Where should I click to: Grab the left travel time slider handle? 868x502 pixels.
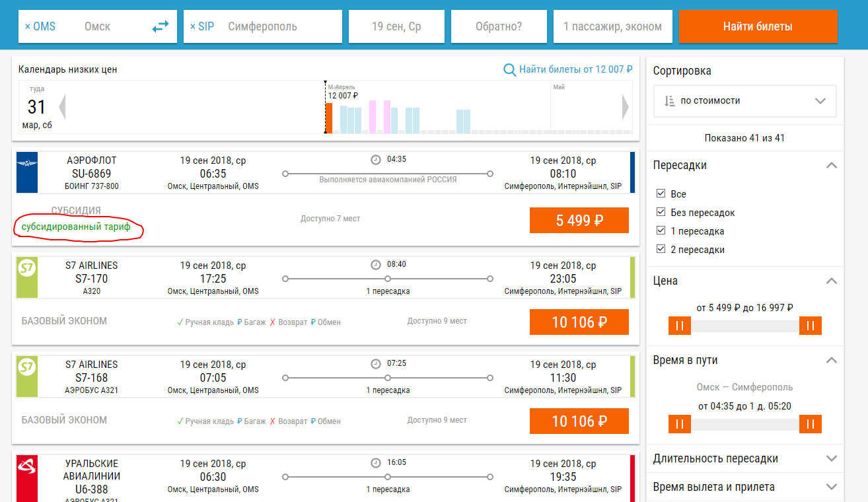click(679, 424)
